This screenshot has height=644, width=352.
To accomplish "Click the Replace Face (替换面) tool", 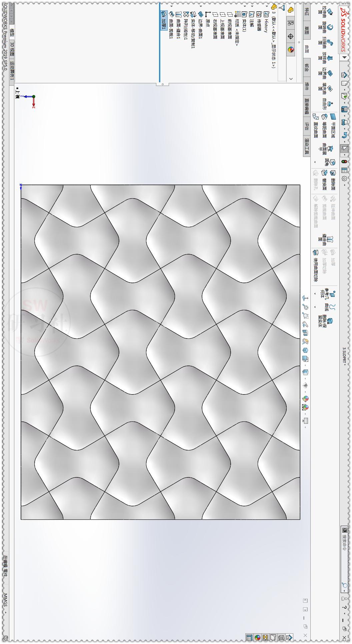I will [x=324, y=180].
